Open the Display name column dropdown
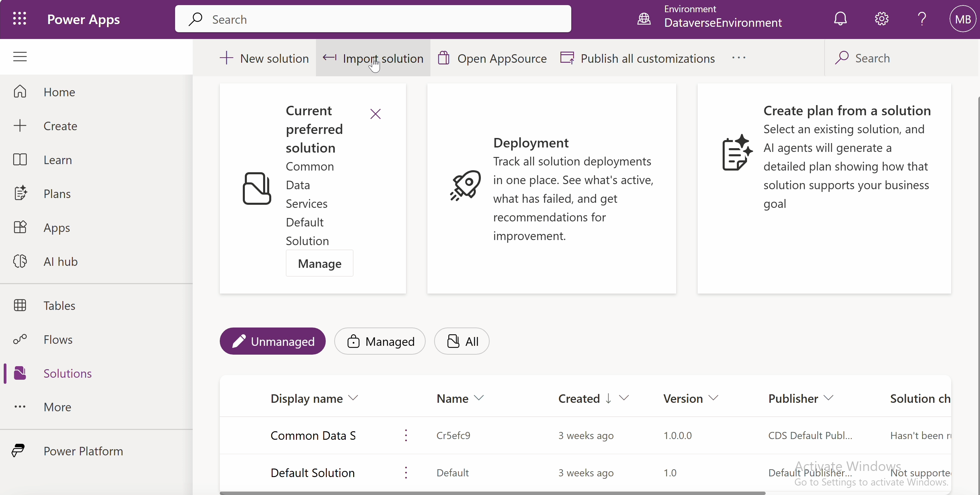Viewport: 980px width, 495px height. 354,398
